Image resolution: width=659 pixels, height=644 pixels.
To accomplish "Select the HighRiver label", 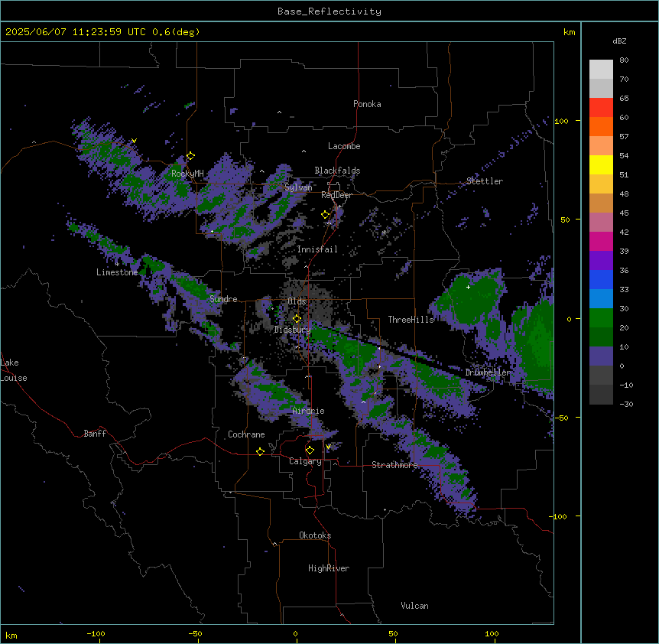I will coord(329,568).
